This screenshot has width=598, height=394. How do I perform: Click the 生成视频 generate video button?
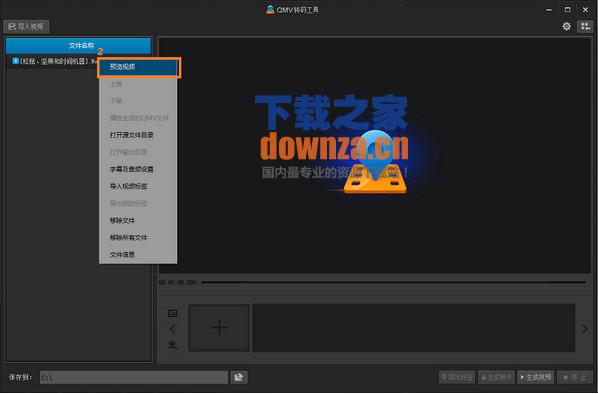coord(535,378)
